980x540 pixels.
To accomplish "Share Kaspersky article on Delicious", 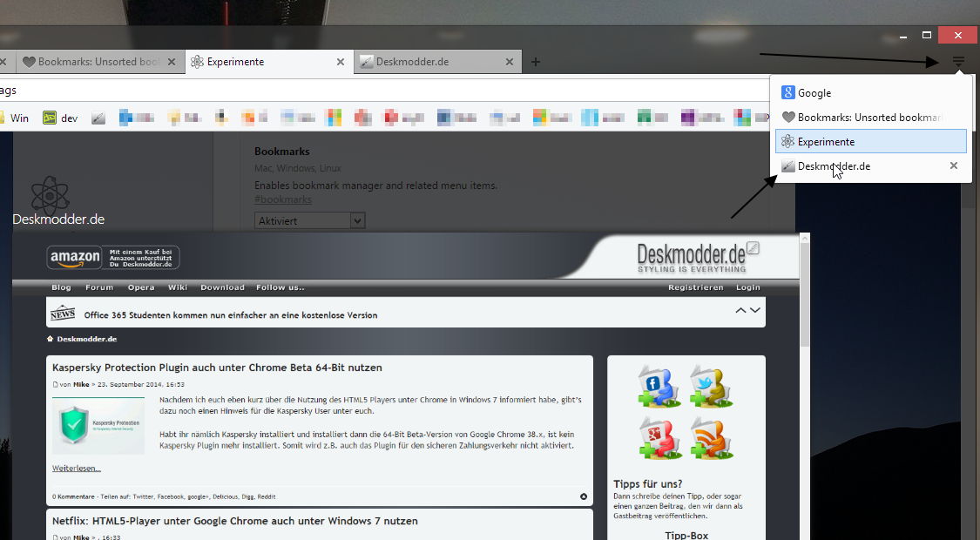I will click(225, 496).
